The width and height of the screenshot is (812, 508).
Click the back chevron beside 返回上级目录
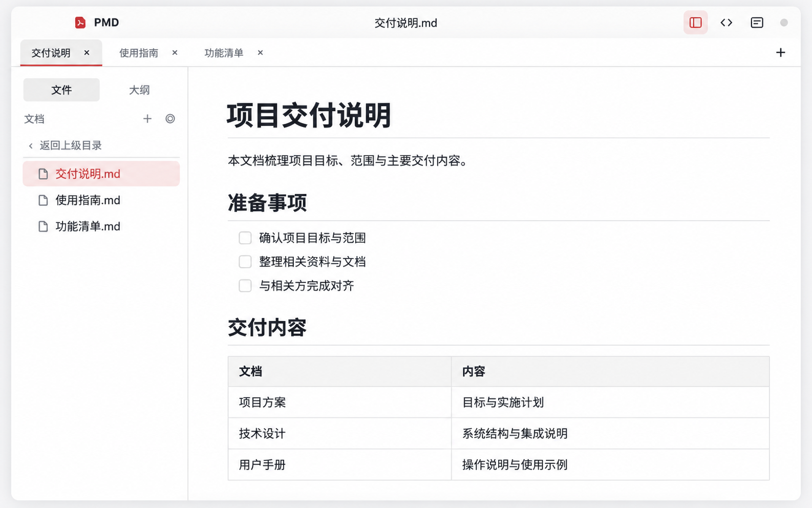coord(31,146)
